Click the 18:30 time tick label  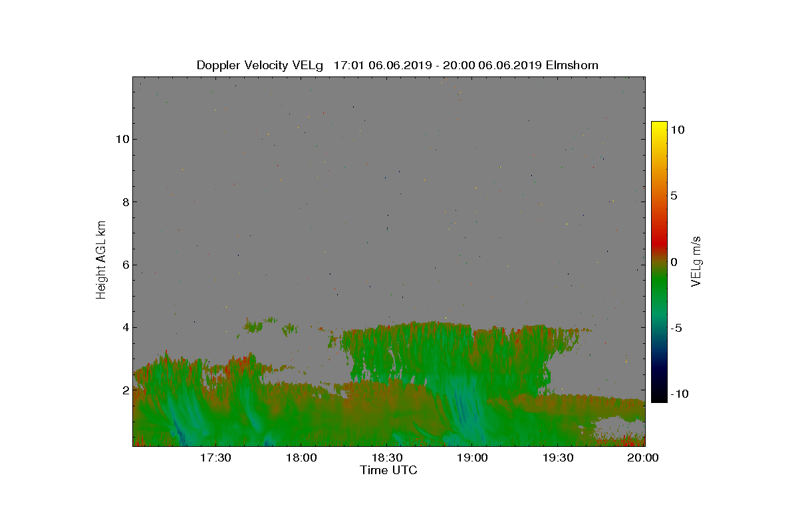click(x=386, y=458)
